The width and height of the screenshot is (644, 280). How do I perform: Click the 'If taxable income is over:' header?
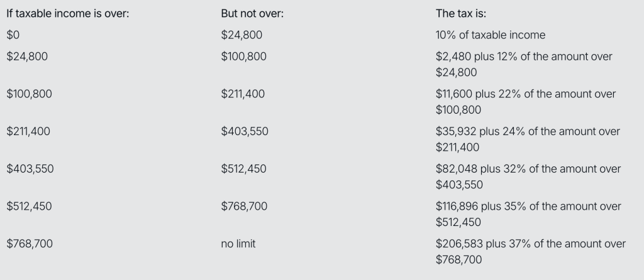coord(68,14)
